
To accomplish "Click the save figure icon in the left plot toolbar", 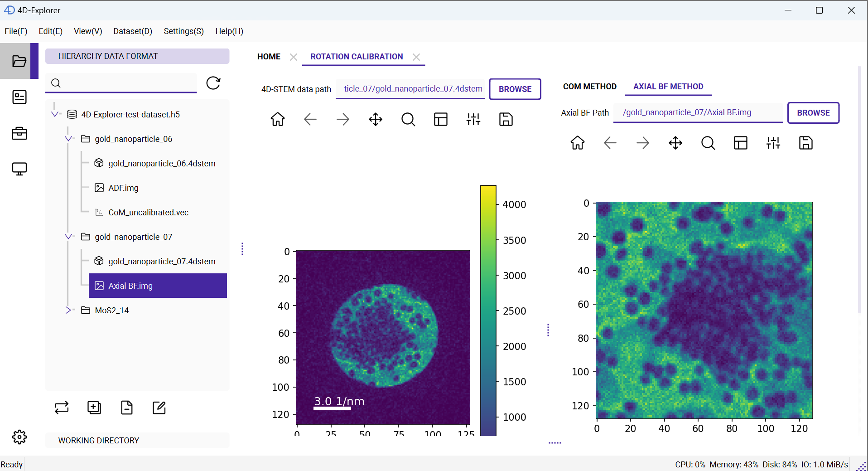I will 506,119.
